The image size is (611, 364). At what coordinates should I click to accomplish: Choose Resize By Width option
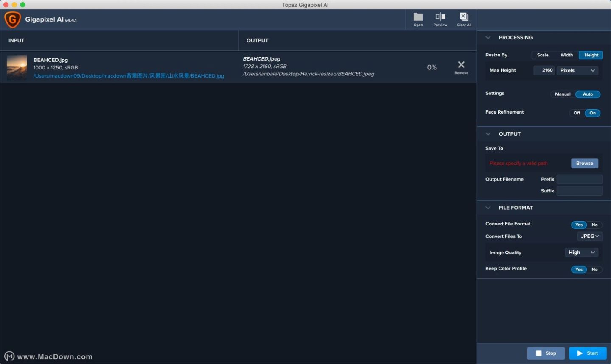pyautogui.click(x=566, y=55)
